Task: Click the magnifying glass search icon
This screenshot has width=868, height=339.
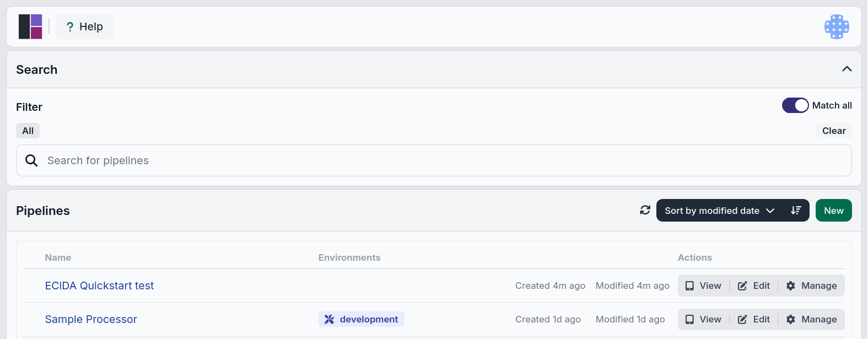Action: click(x=32, y=160)
